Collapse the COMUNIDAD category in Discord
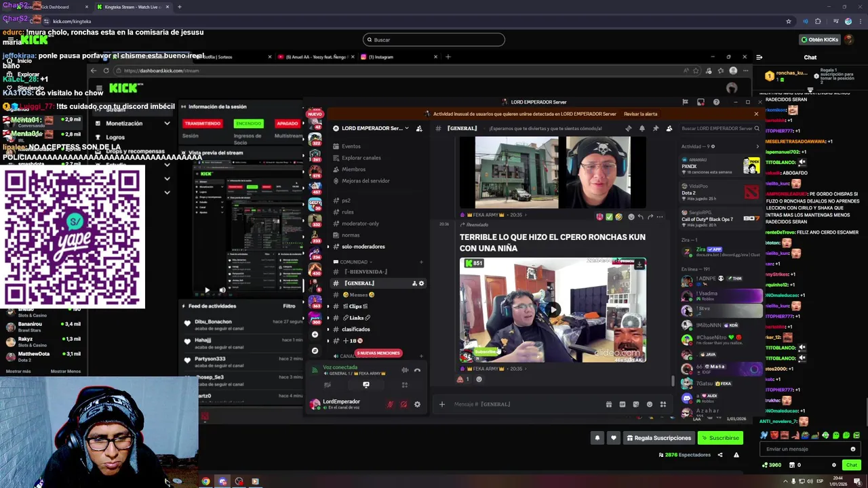Image resolution: width=868 pixels, height=488 pixels. [354, 262]
